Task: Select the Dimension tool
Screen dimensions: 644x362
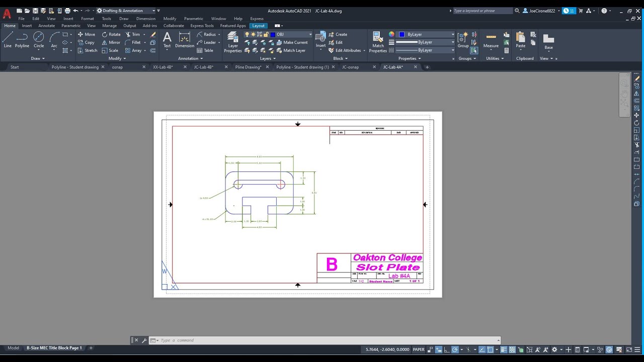Action: (185, 40)
